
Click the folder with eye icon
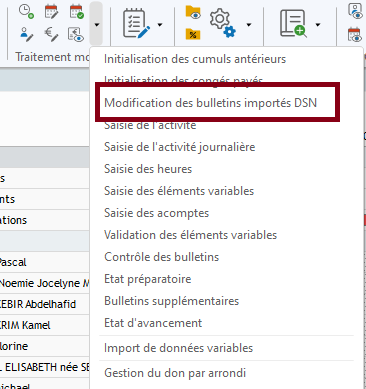coord(193,12)
